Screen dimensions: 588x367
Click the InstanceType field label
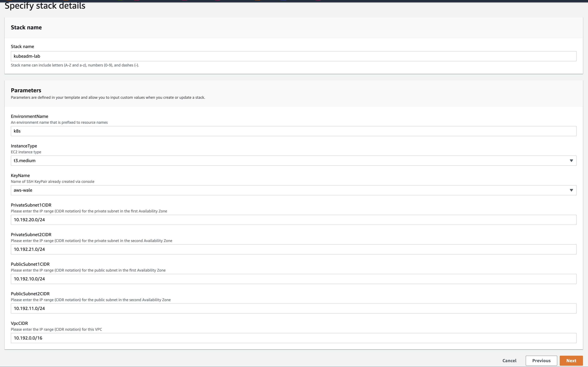(x=24, y=146)
